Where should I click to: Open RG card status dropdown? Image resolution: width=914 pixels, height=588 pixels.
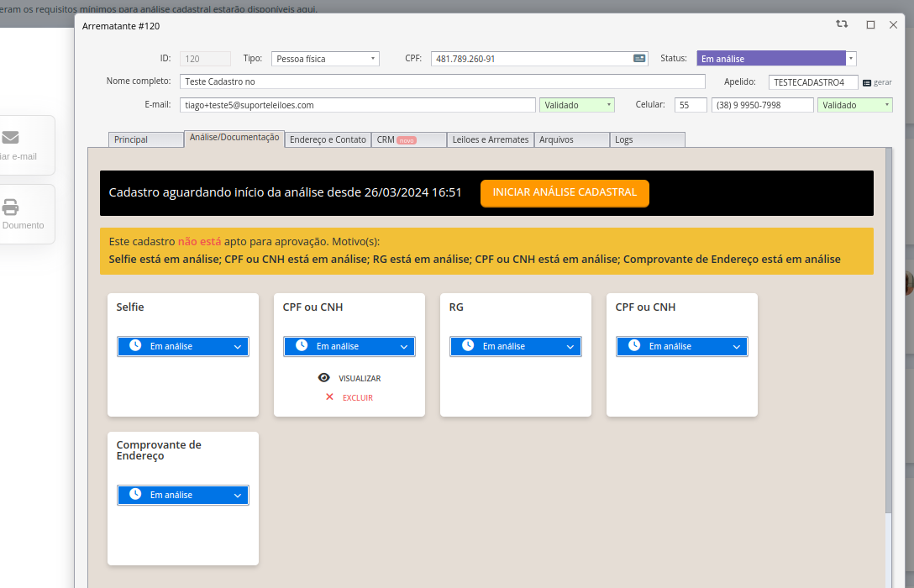514,346
